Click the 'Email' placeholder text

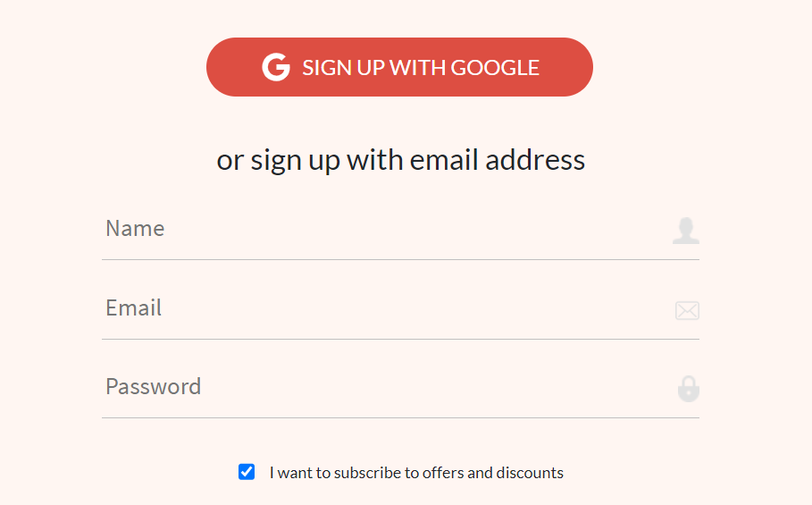point(134,308)
